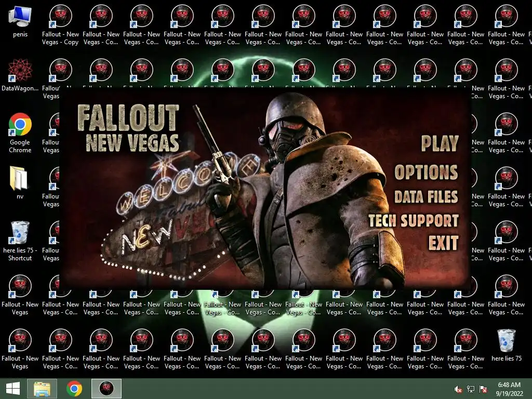The image size is (532, 399).
Task: Click EXIT in the Fallout launcher
Action: pyautogui.click(x=443, y=243)
